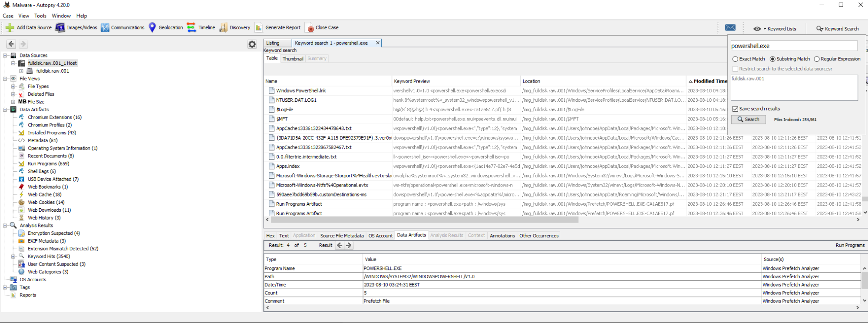
Task: Open the Other Occurrences tab
Action: [539, 236]
